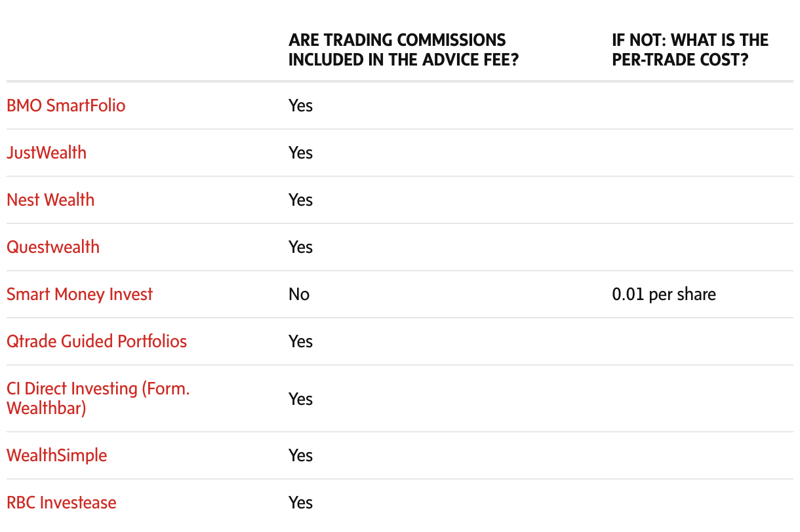Click the per-trade cost column header

690,49
